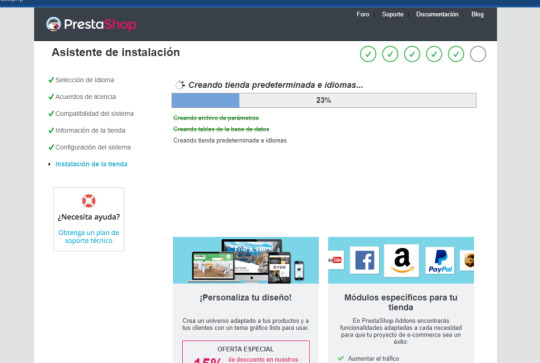Image resolution: width=540 pixels, height=363 pixels.
Task: Click the UPS module icon
Action: click(468, 260)
